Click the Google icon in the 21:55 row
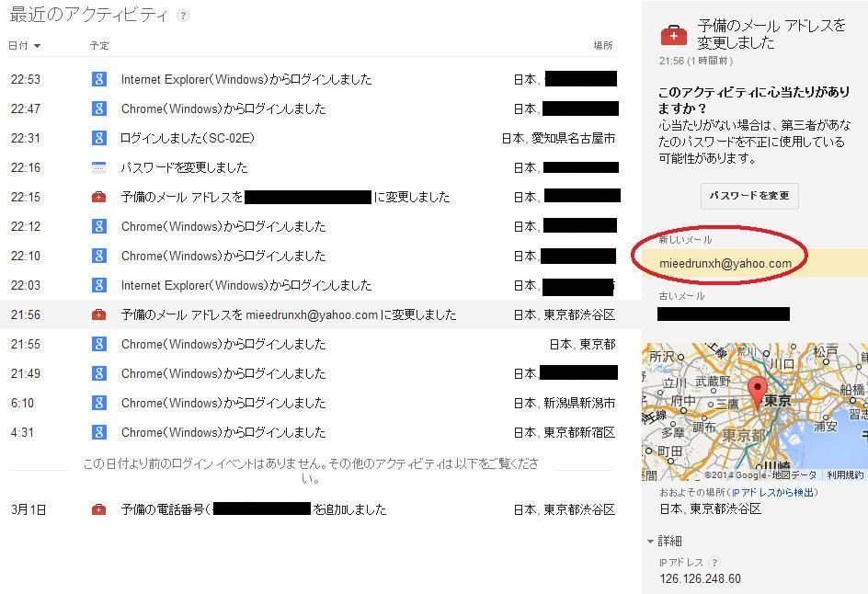The width and height of the screenshot is (868, 594). click(99, 344)
